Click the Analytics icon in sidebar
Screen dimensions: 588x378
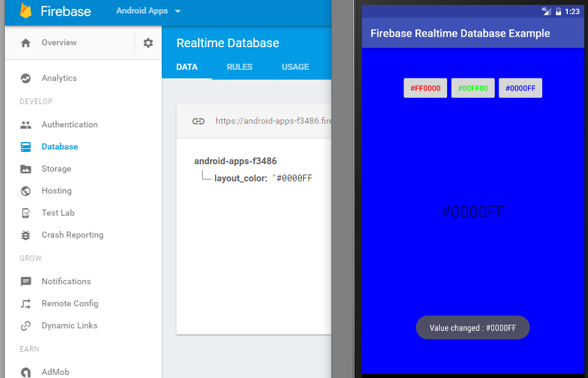click(x=26, y=78)
